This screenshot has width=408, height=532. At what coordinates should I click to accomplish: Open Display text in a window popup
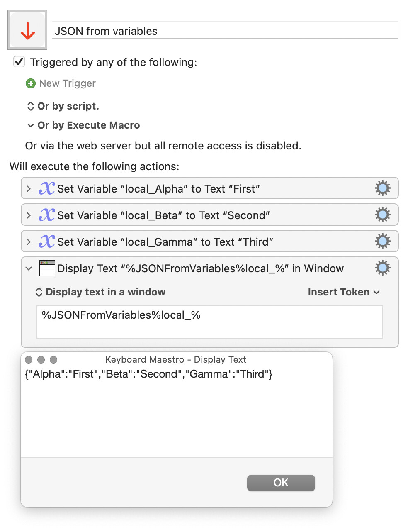click(100, 292)
